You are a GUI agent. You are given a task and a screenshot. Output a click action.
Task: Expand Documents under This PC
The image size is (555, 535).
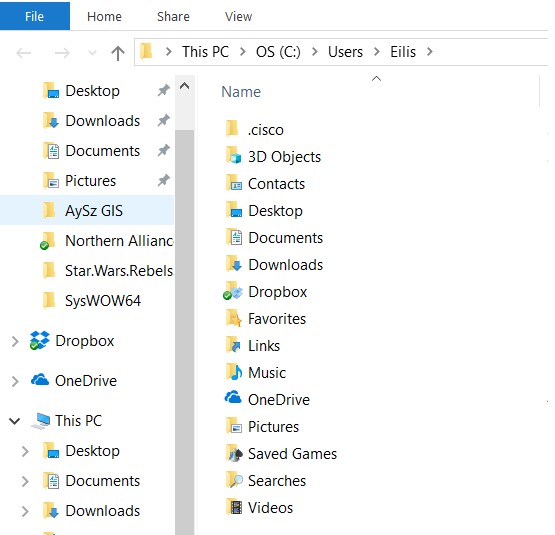coord(25,482)
